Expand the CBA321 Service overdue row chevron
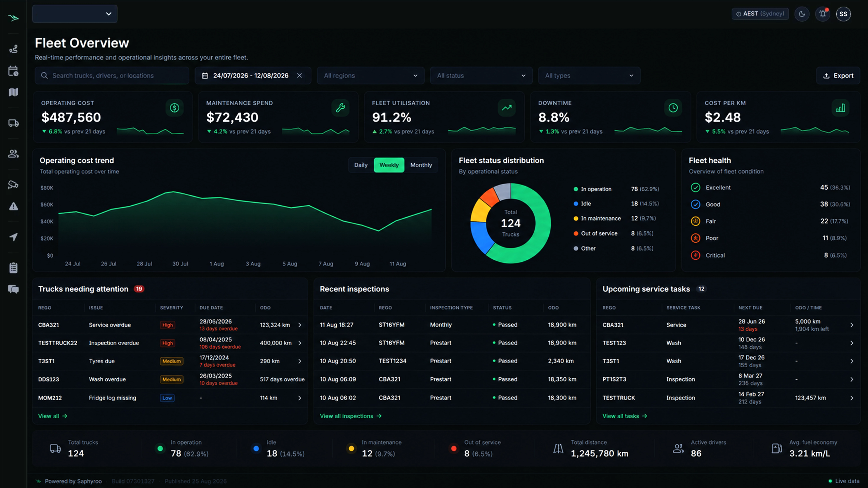Screen dimensions: 868x488 pyautogui.click(x=300, y=325)
